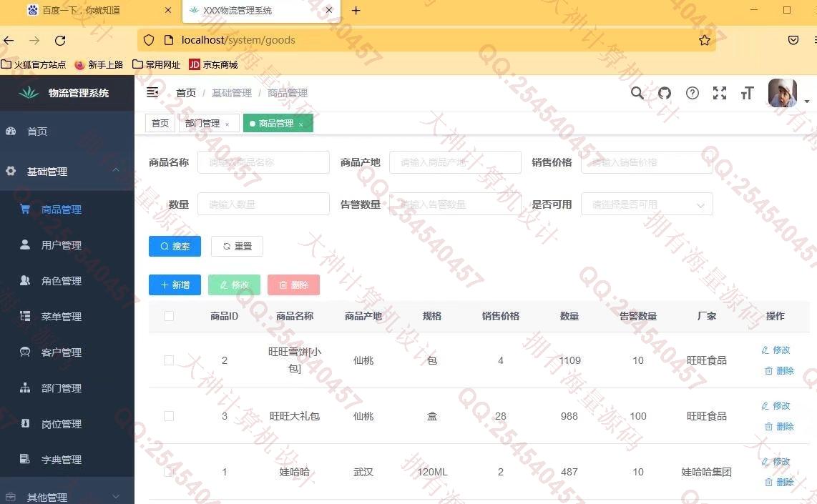817x504 pixels.
Task: Focus the 商品名称 input field
Action: coord(263,162)
